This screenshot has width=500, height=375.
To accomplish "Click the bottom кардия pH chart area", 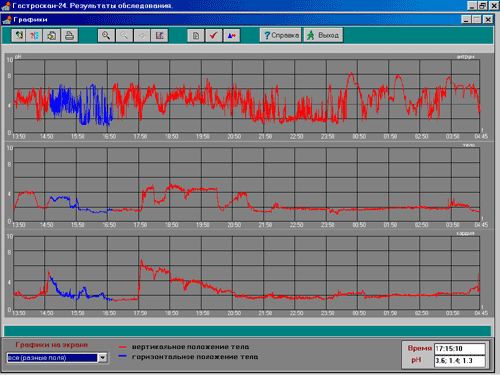I will (247, 273).
